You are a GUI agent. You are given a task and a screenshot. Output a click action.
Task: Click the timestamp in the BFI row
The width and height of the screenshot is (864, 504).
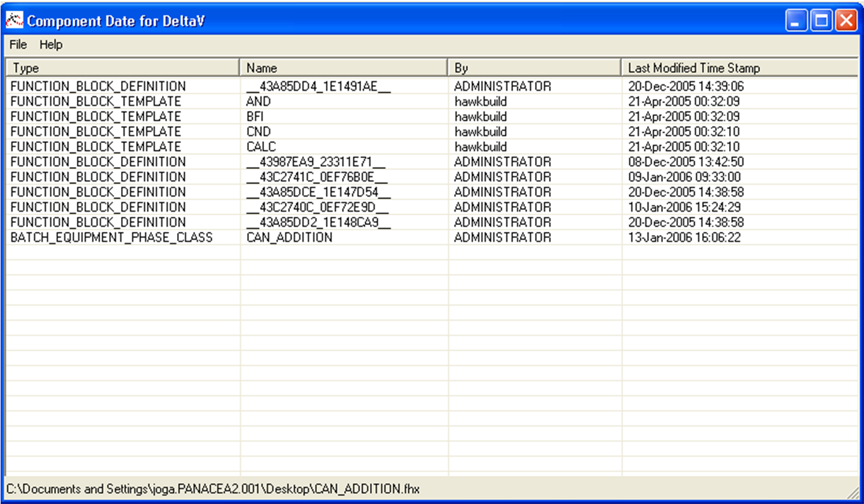click(x=684, y=117)
